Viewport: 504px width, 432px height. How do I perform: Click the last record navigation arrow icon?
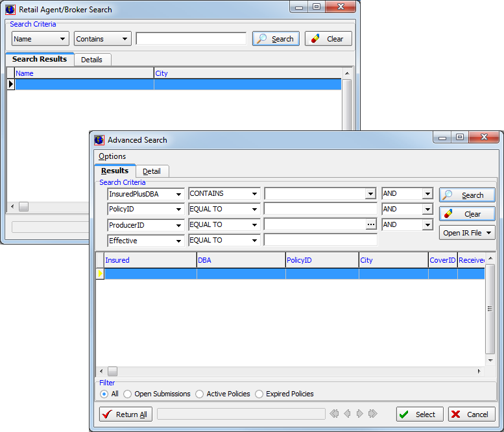(372, 414)
